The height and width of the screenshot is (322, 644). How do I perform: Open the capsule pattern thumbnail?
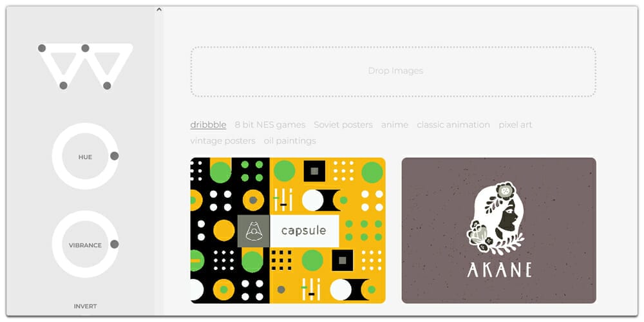pyautogui.click(x=288, y=231)
